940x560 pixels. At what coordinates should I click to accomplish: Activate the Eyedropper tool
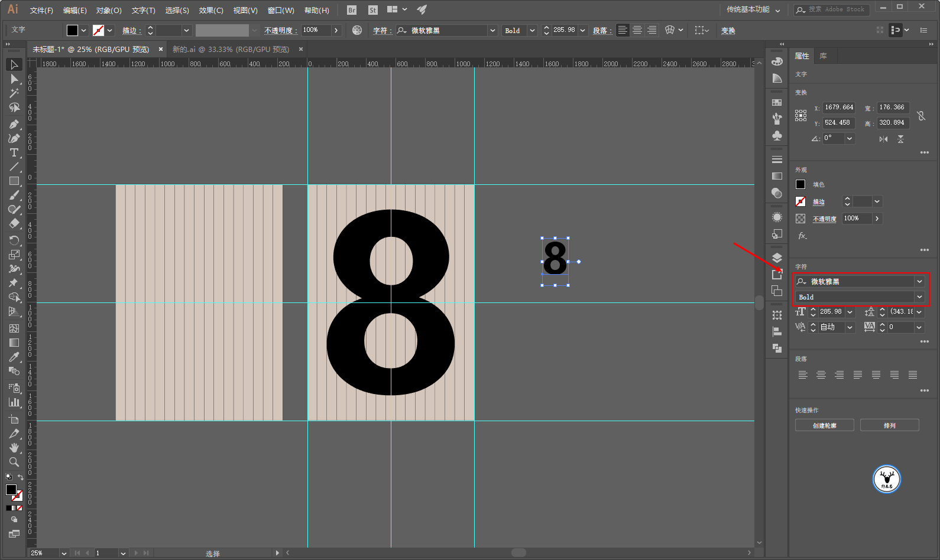(x=14, y=357)
